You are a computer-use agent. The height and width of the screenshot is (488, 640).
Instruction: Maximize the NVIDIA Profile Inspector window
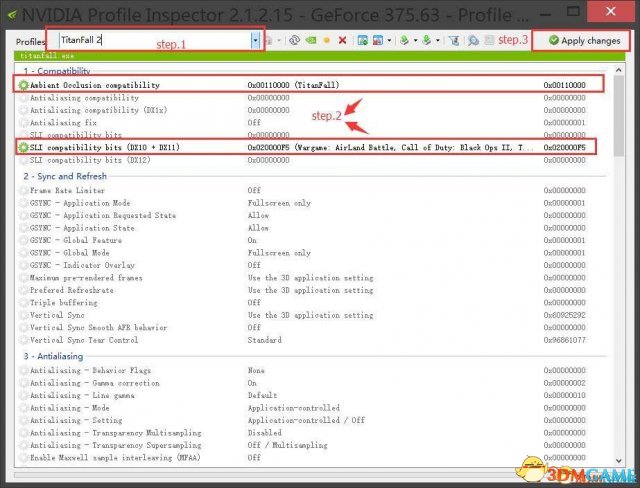(573, 12)
